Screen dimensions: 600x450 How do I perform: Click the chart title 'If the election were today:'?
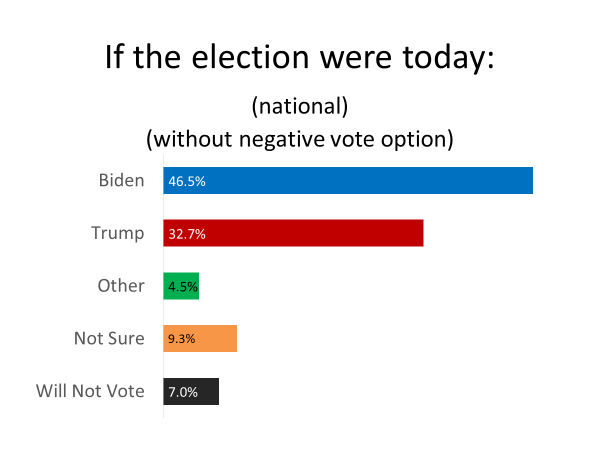point(300,57)
